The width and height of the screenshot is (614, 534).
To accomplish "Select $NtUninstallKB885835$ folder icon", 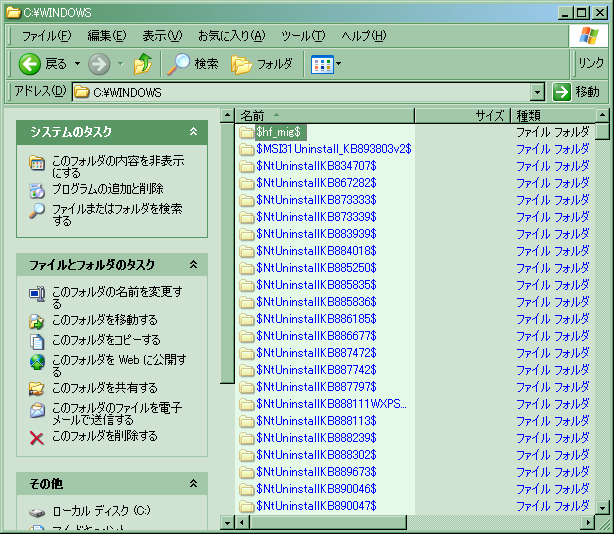I will tap(247, 285).
